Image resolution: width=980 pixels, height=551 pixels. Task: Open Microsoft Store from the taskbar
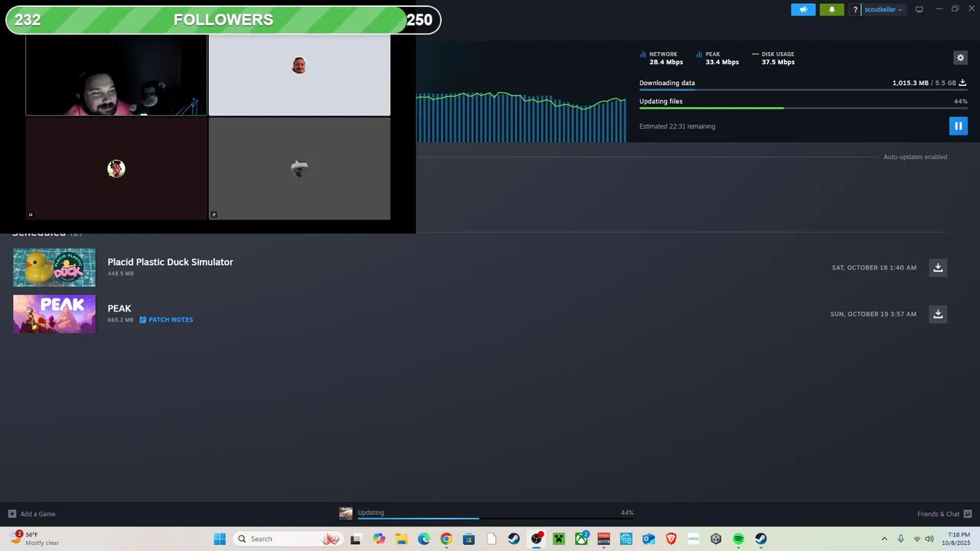469,539
